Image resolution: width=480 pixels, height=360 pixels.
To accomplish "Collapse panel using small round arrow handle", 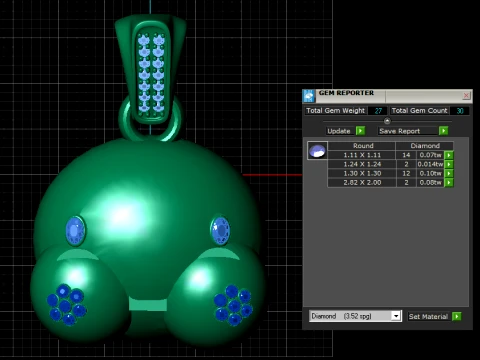I will tap(387, 121).
